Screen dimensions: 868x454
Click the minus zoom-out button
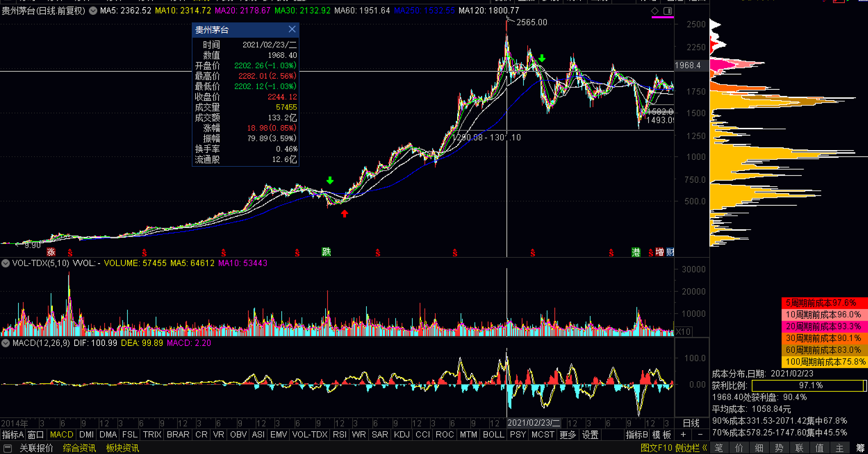[700, 435]
